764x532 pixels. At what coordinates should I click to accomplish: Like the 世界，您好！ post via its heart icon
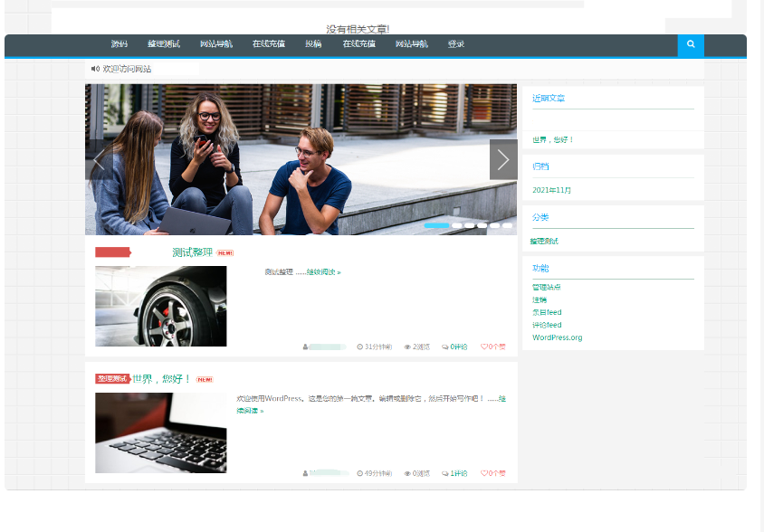pyautogui.click(x=484, y=473)
